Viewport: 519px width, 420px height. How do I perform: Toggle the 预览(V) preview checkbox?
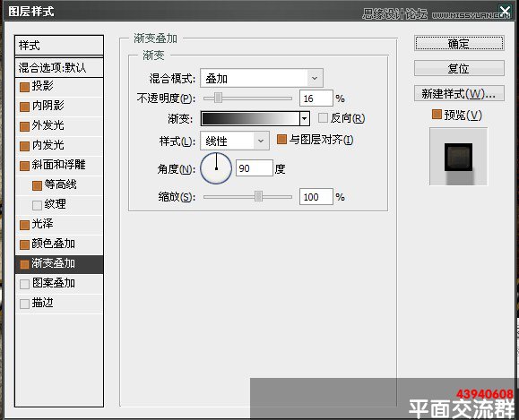click(x=437, y=114)
